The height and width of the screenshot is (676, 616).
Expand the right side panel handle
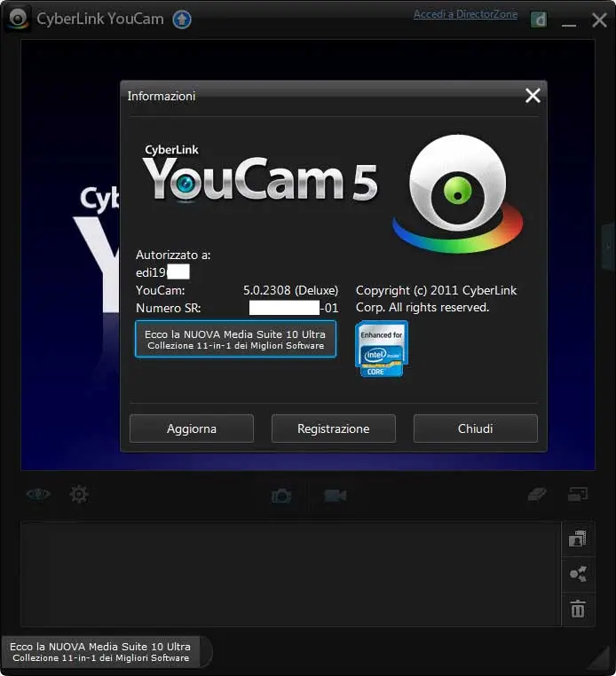(x=609, y=247)
